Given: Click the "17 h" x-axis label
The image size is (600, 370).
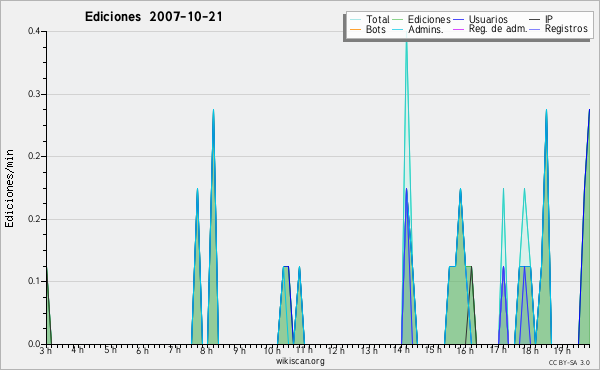Looking at the screenshot, I should pos(497,350).
